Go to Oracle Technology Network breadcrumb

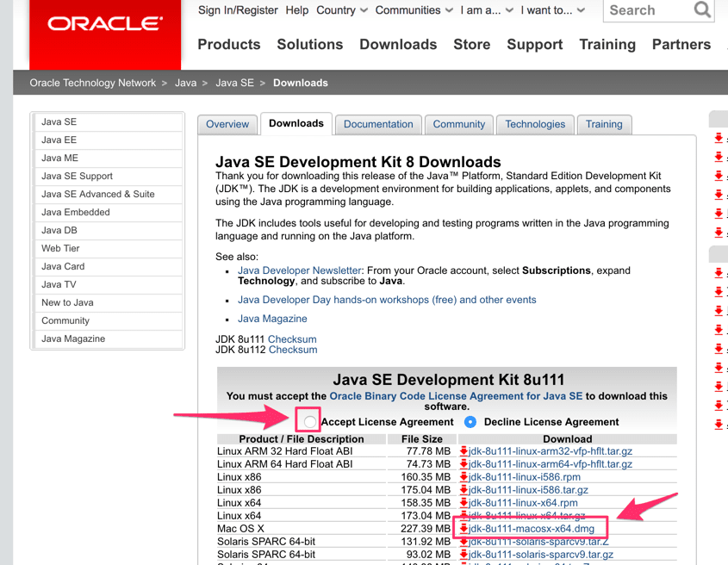point(93,83)
